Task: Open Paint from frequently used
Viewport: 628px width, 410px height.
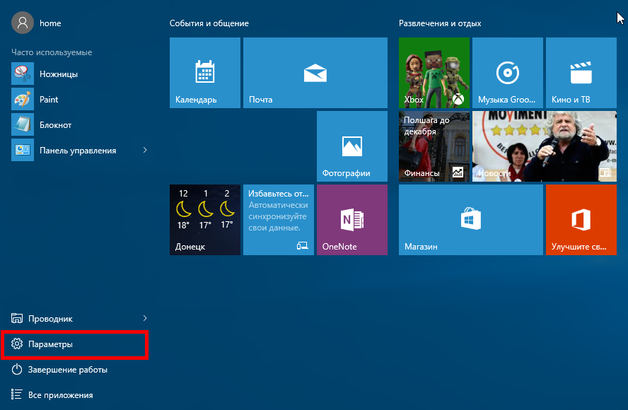Action: tap(50, 99)
